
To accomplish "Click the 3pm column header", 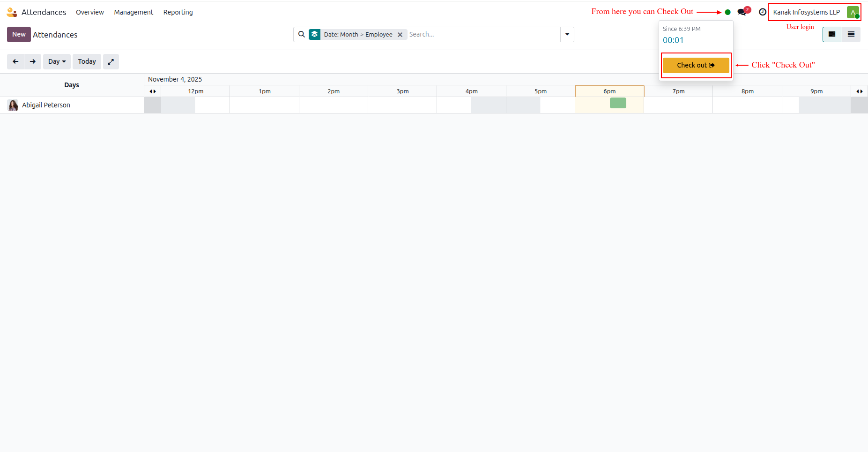I will tap(402, 91).
